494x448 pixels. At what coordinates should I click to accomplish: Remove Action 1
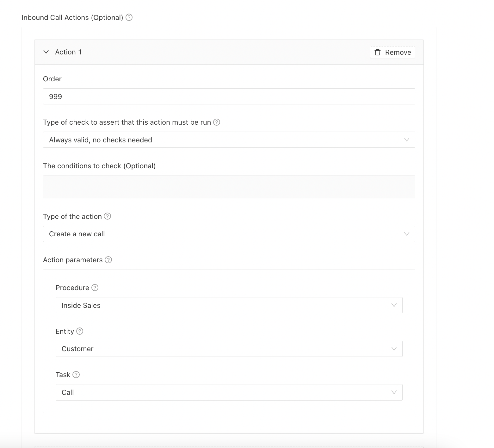[x=392, y=52]
